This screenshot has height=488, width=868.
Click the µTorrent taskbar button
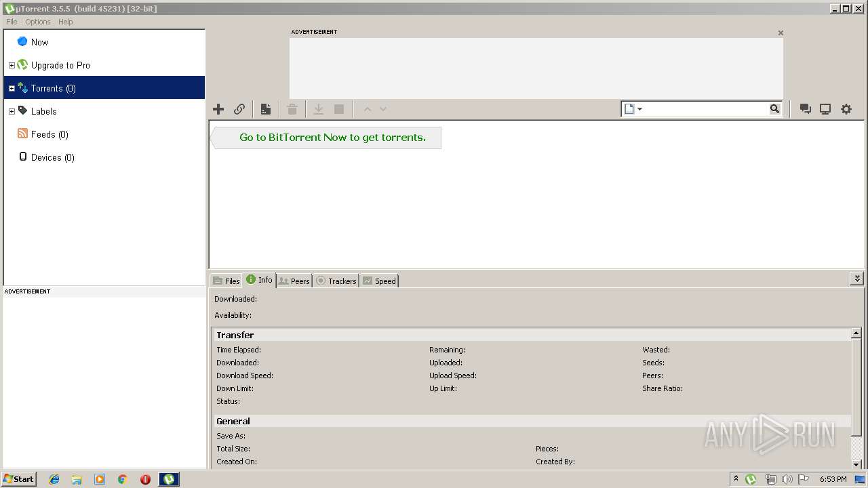(169, 479)
